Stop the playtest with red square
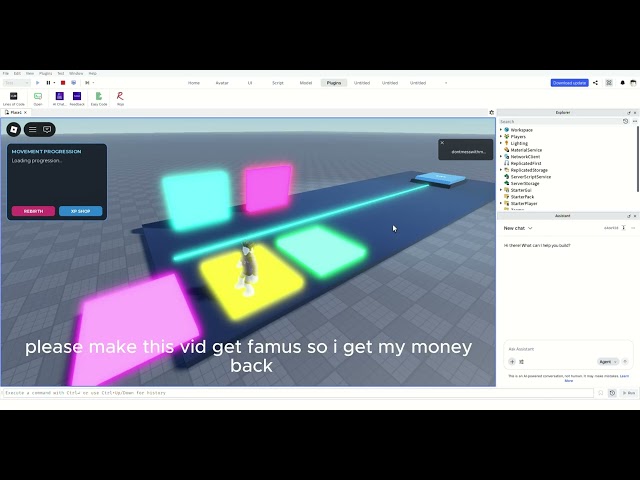The height and width of the screenshot is (480, 640). 63,83
